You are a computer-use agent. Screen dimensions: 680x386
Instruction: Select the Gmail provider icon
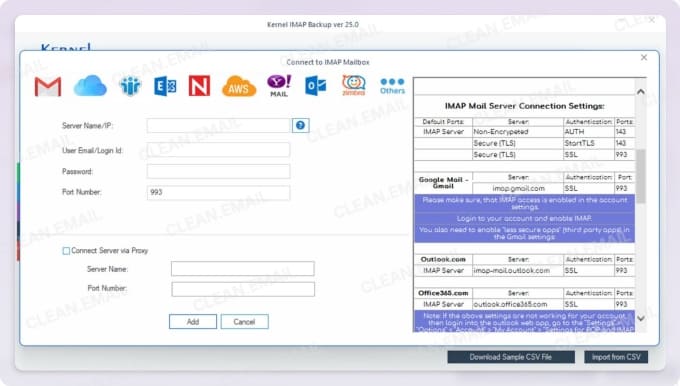click(x=48, y=86)
